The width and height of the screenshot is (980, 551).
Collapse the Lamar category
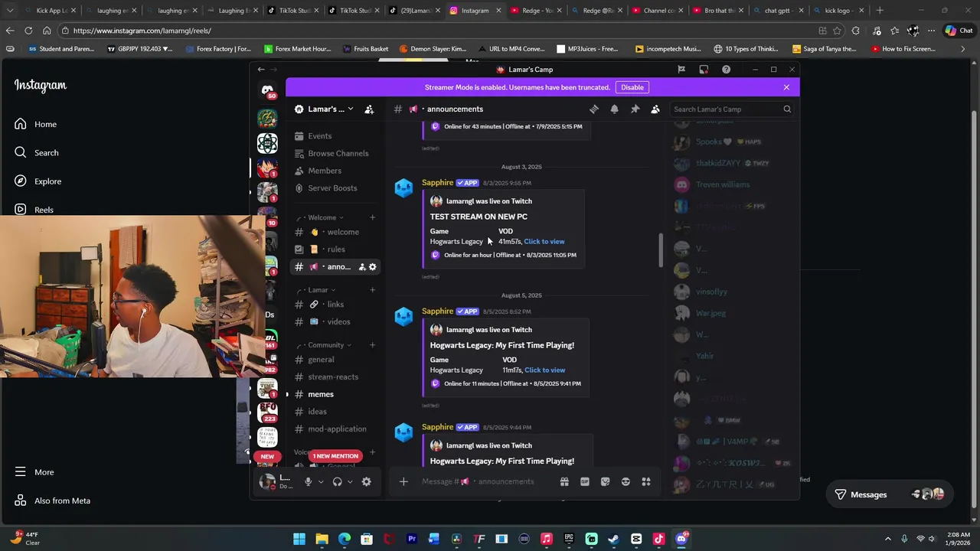pos(318,290)
